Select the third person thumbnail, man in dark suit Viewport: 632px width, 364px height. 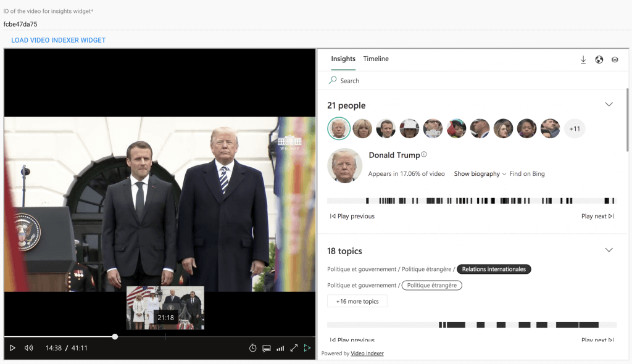pos(386,128)
